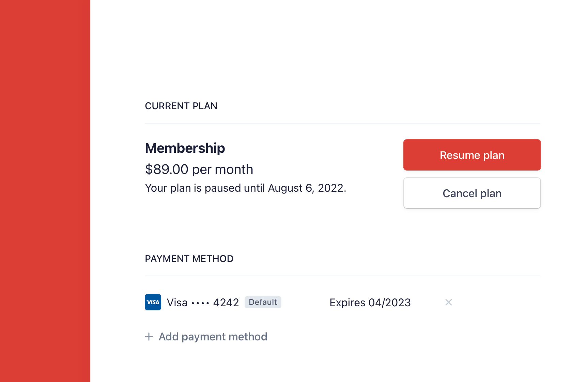
Task: Click the divider line under PAYMENT METHOD
Action: (x=342, y=276)
